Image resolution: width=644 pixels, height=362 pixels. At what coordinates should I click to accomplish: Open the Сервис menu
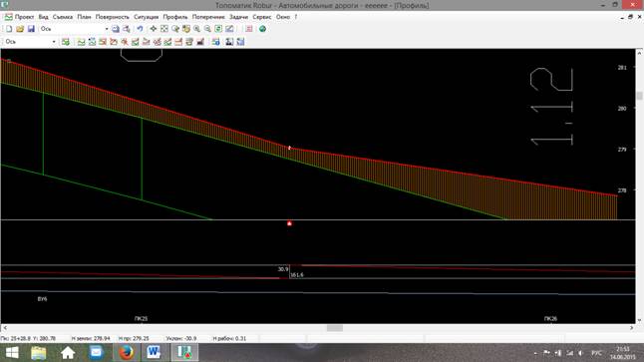[262, 17]
